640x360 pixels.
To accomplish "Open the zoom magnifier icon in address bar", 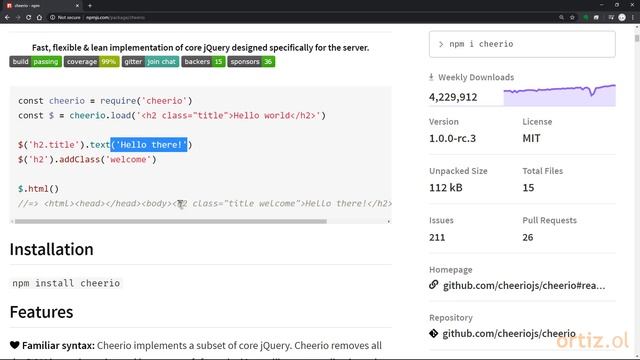I will 562,18.
